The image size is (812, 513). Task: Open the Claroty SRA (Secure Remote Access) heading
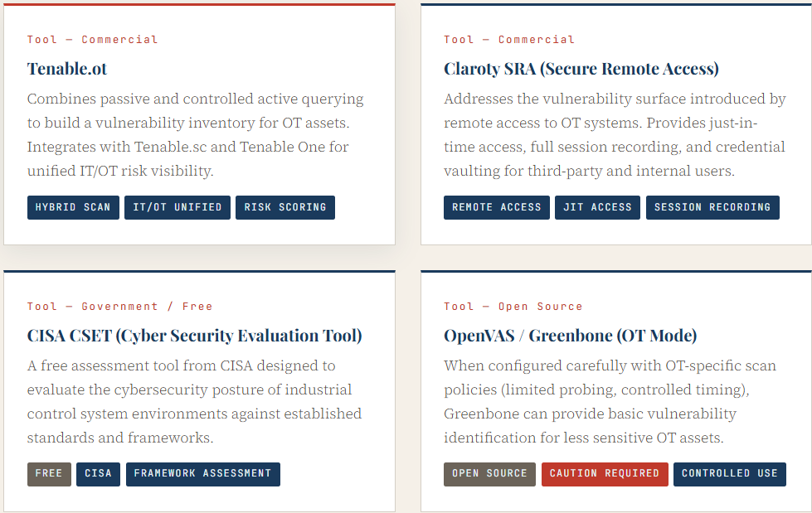click(x=581, y=69)
